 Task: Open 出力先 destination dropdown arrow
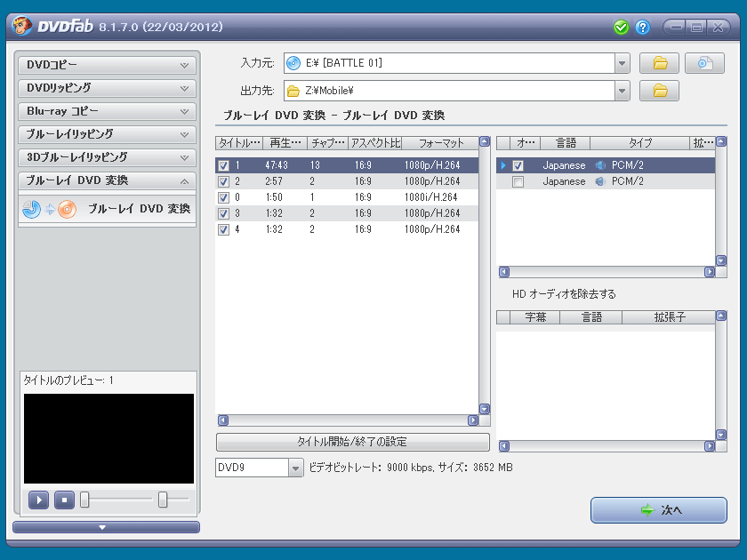[x=622, y=91]
